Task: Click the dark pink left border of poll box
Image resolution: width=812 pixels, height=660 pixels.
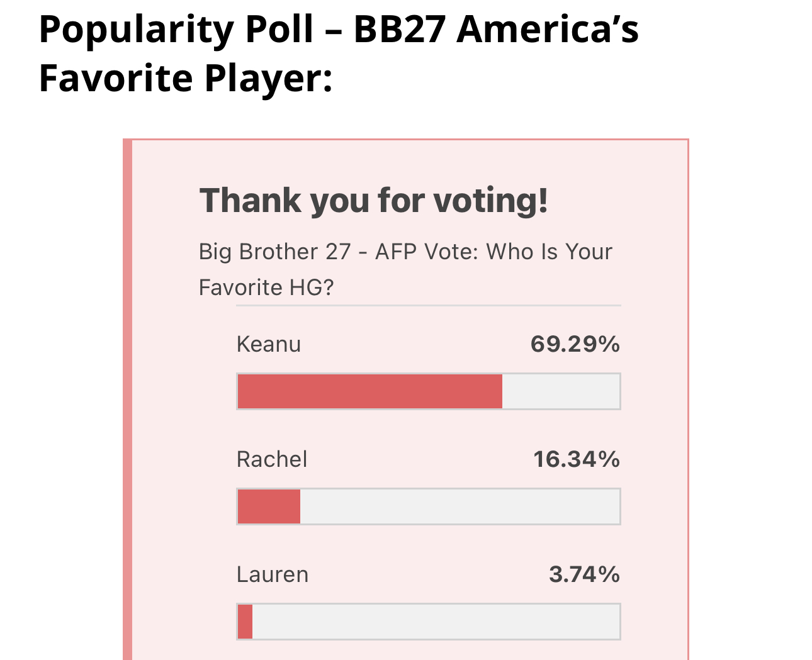Action: [127, 400]
